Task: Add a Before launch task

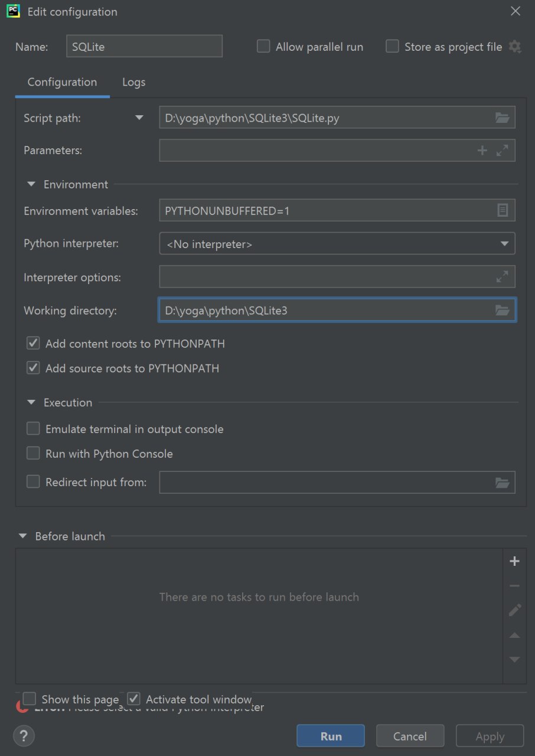Action: coord(514,561)
